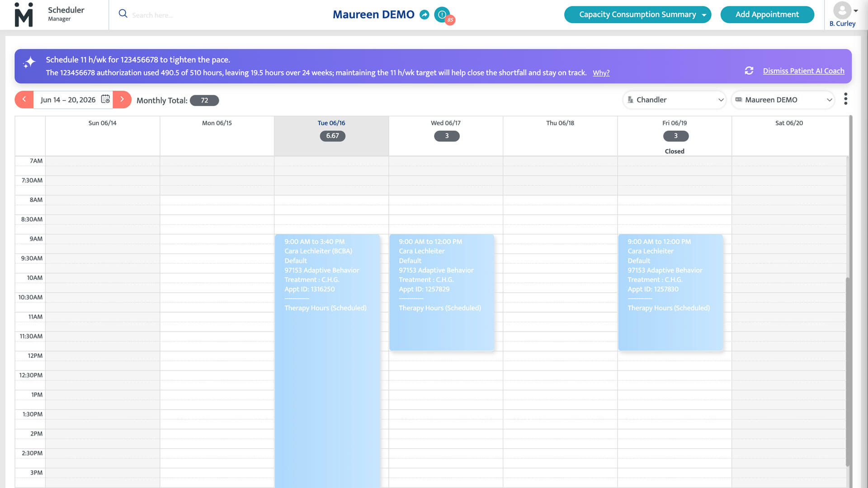Open the calendar date picker icon
Screen dimensions: 868x488
click(105, 99)
